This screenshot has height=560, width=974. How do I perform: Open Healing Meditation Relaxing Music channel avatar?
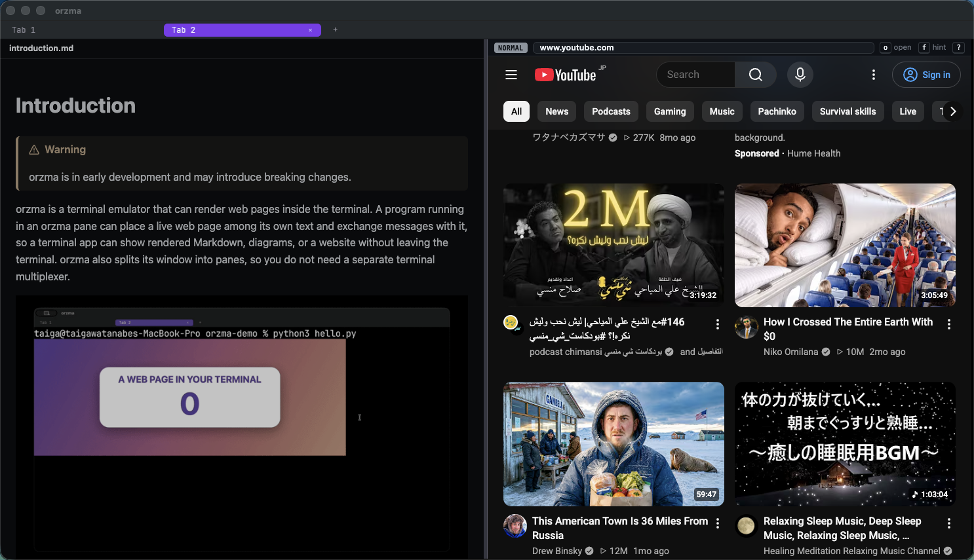[747, 526]
